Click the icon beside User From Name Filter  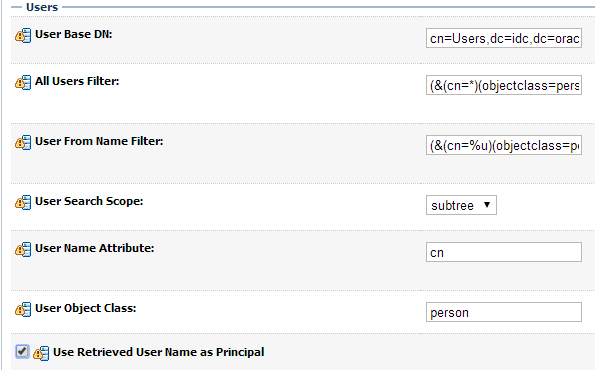pos(23,142)
